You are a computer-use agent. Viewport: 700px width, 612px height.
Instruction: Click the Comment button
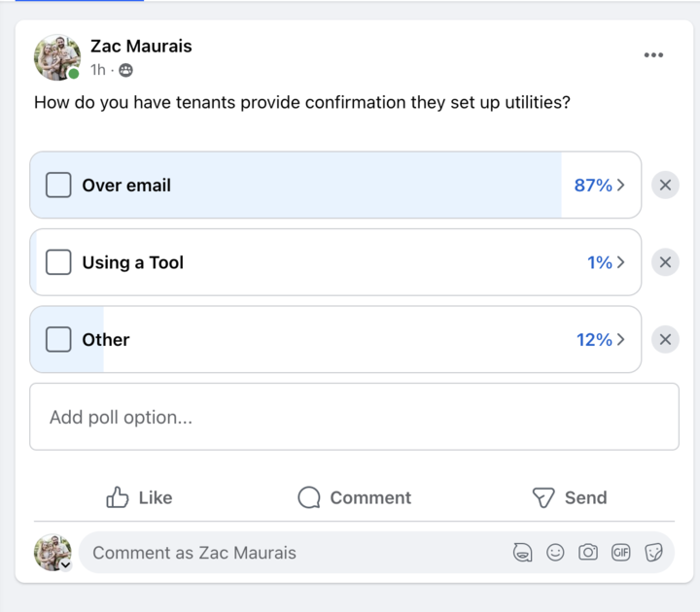(354, 497)
